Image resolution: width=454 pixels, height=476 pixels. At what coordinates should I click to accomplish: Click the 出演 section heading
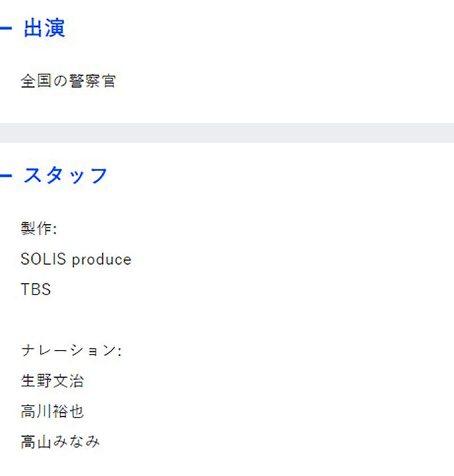(44, 28)
